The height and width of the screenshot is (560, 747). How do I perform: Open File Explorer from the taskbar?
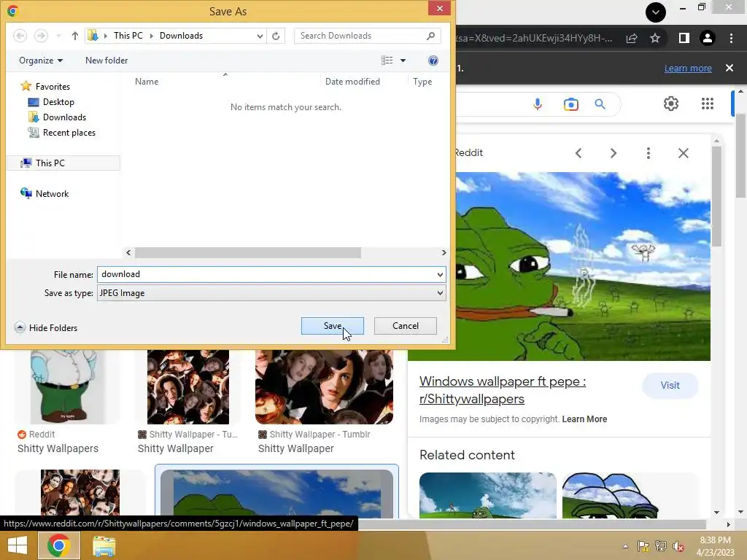[104, 546]
